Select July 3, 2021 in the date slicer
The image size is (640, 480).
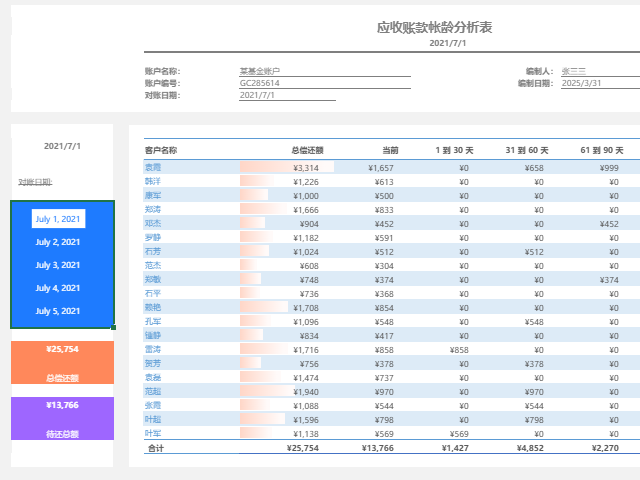(x=58, y=265)
